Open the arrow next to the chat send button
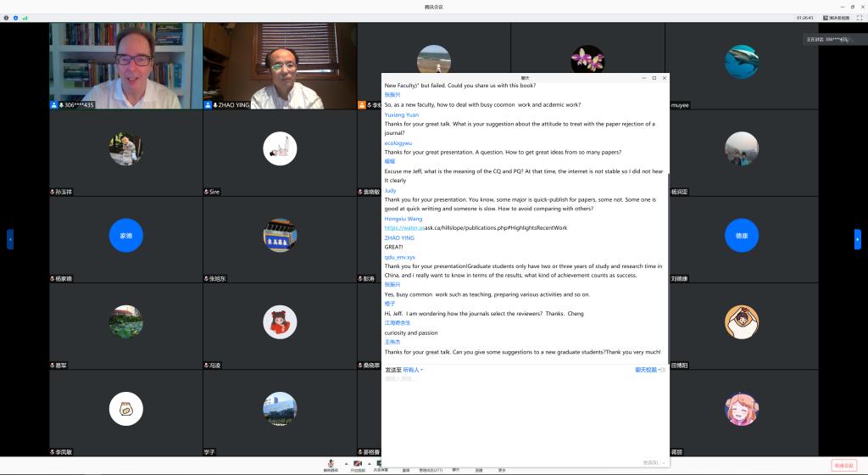 pyautogui.click(x=663, y=462)
